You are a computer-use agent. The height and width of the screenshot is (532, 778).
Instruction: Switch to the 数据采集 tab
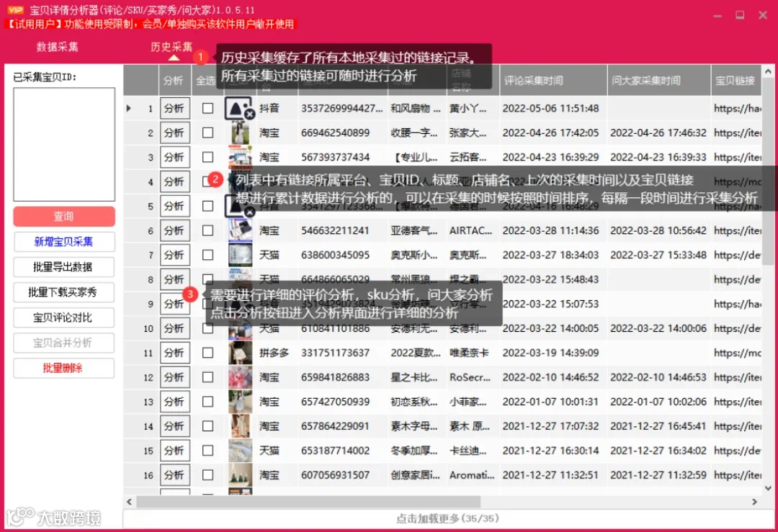[57, 47]
